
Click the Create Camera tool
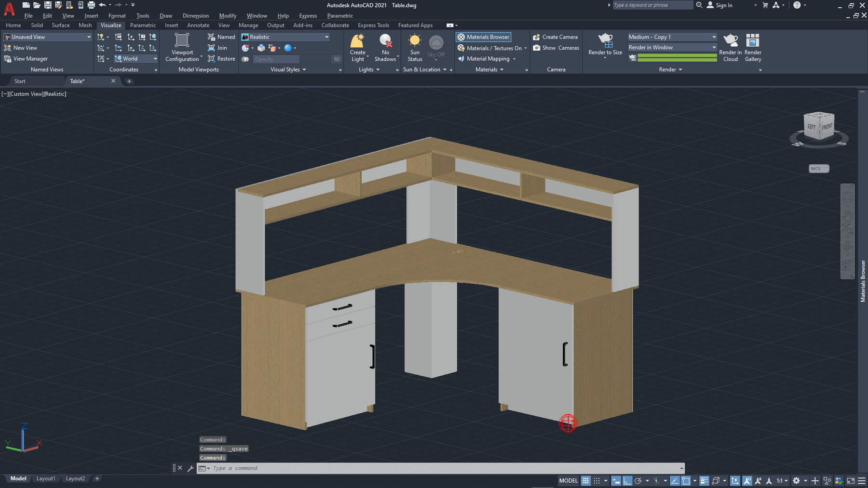point(556,37)
